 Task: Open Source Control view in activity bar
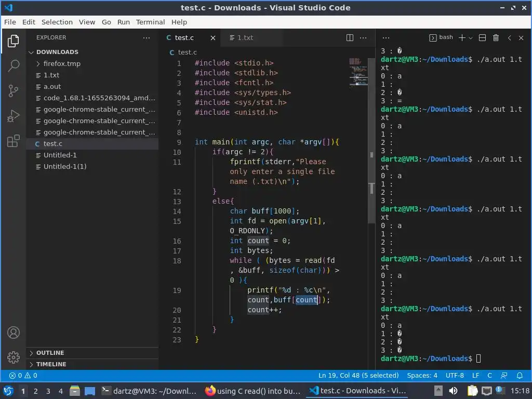[13, 90]
